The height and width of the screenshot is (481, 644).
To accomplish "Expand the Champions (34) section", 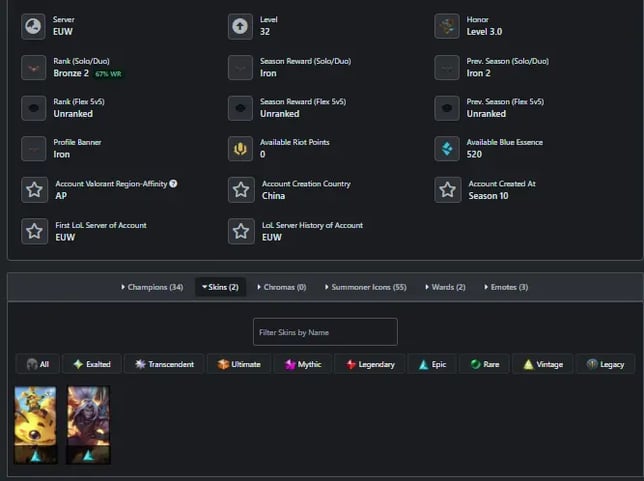I will click(152, 288).
